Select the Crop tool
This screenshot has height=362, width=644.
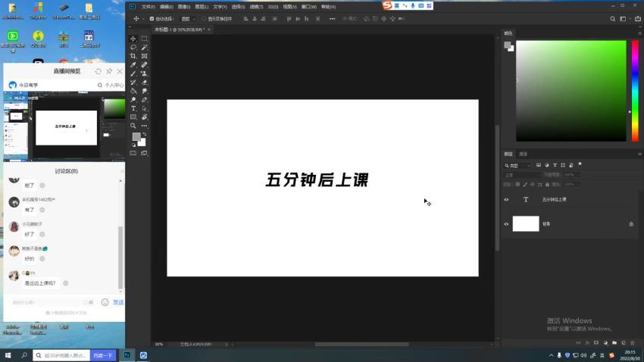[x=133, y=56]
